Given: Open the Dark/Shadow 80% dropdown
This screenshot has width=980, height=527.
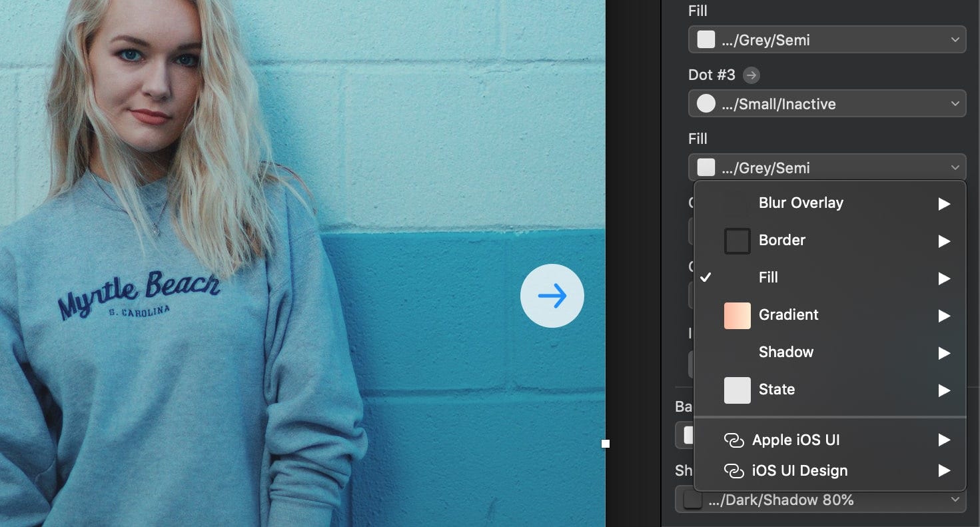Looking at the screenshot, I should [x=820, y=500].
